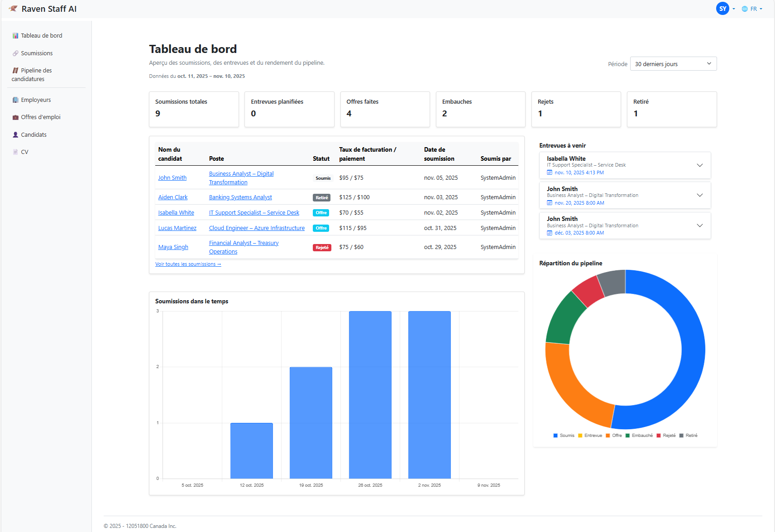Screen dimensions: 775x532
Task: Click 'Voir toutes les soumissions' link
Action: pyautogui.click(x=188, y=264)
